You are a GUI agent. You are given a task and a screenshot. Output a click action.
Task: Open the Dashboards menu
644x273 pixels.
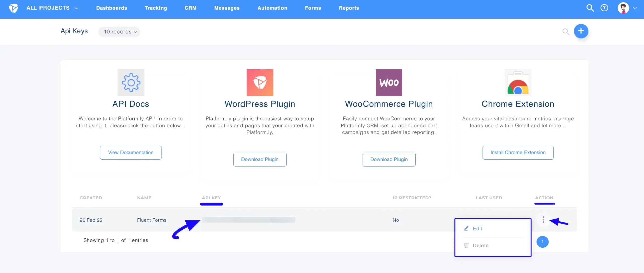click(x=111, y=8)
